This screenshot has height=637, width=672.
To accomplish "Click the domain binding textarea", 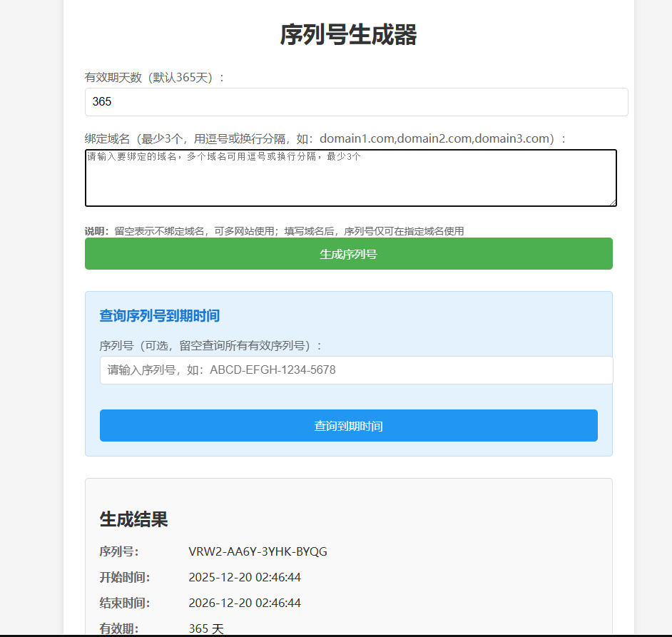I will click(350, 177).
